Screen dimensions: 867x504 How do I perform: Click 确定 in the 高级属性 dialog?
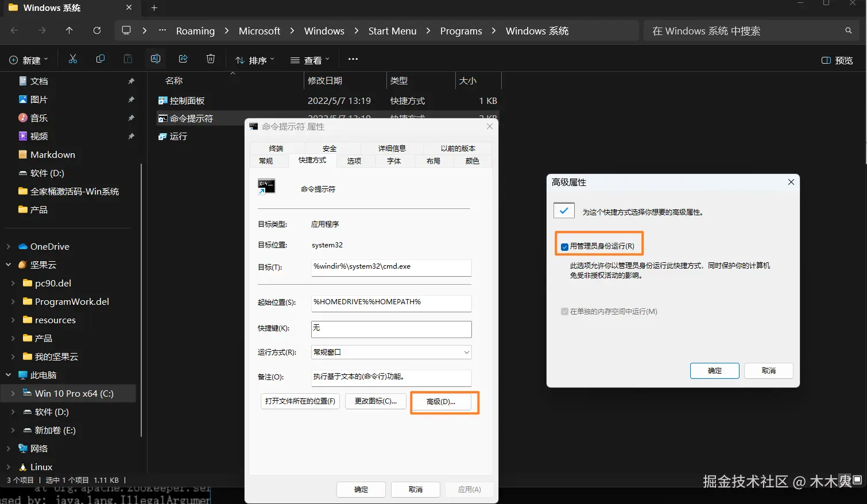(715, 370)
